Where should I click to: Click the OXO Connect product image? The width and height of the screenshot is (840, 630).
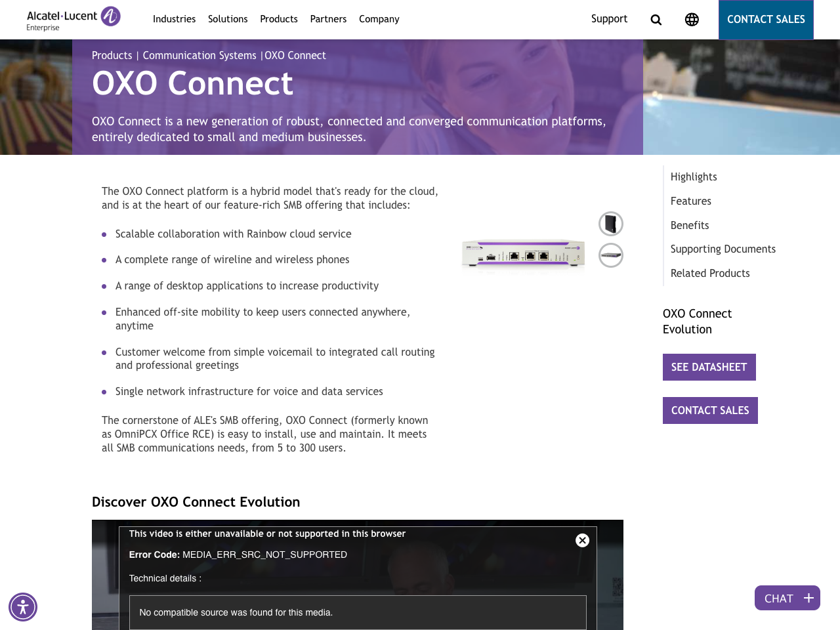[523, 254]
